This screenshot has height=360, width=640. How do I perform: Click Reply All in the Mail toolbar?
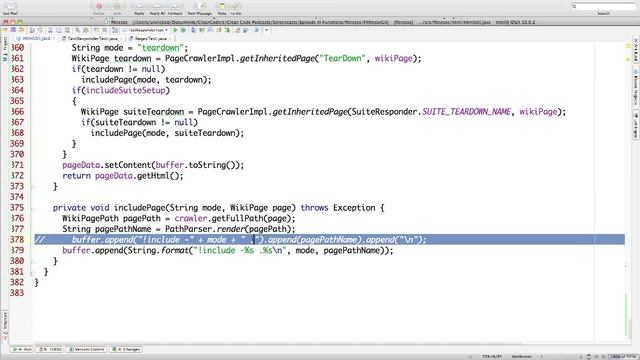(x=157, y=6)
